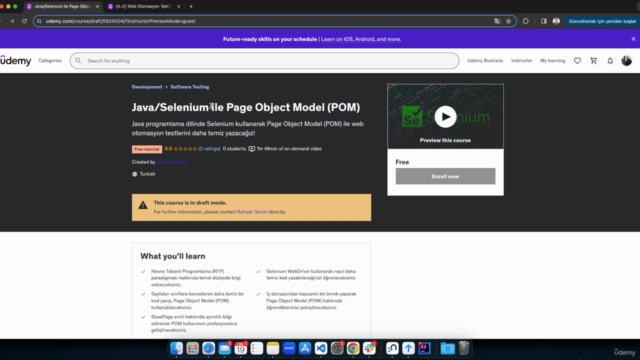The height and width of the screenshot is (360, 640).
Task: Click the Search for anything field
Action: click(x=264, y=61)
